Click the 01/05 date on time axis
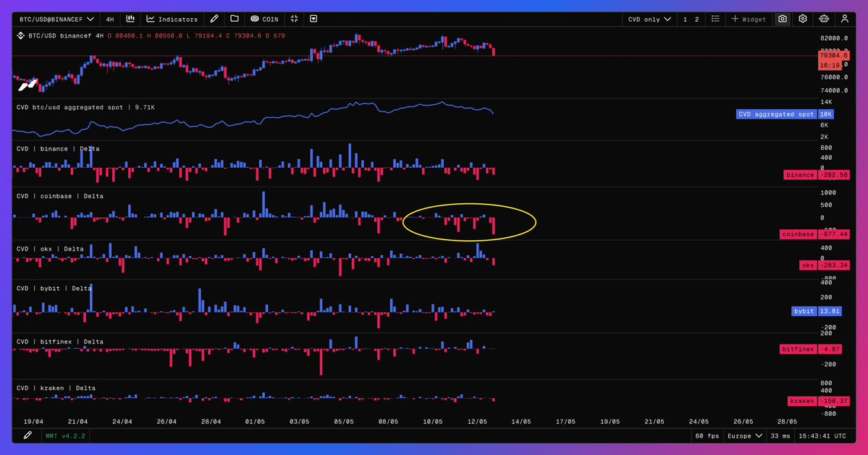Screen dimensions: 868x455 pyautogui.click(x=255, y=421)
